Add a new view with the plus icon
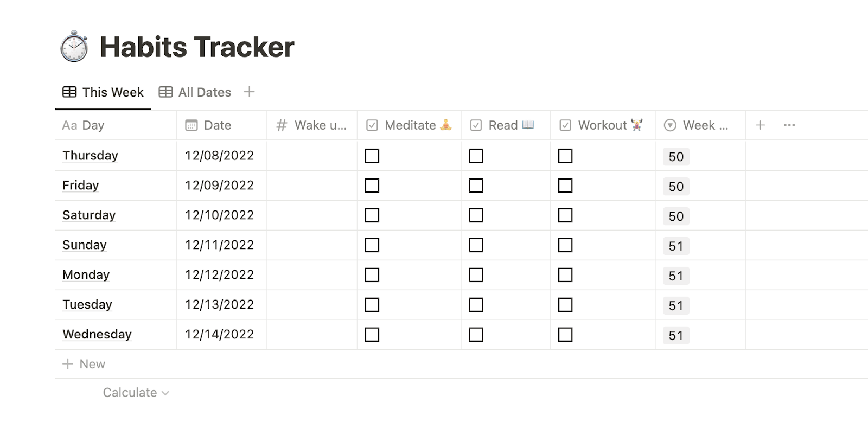868x428 pixels. coord(249,92)
